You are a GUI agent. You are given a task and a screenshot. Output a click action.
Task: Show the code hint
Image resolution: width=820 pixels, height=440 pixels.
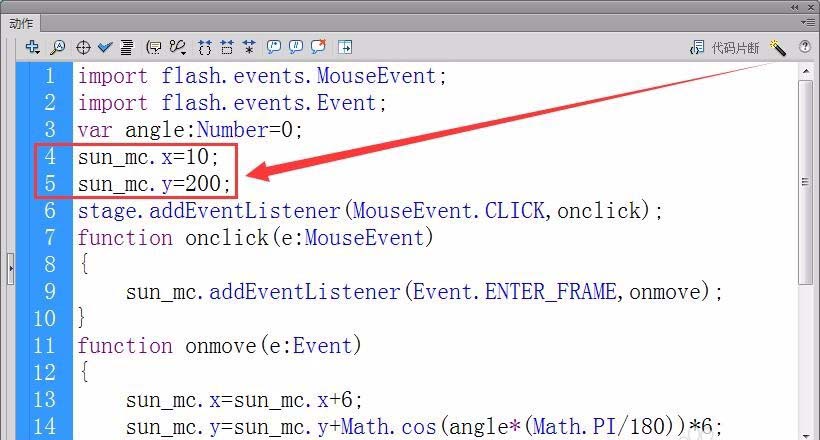point(154,48)
